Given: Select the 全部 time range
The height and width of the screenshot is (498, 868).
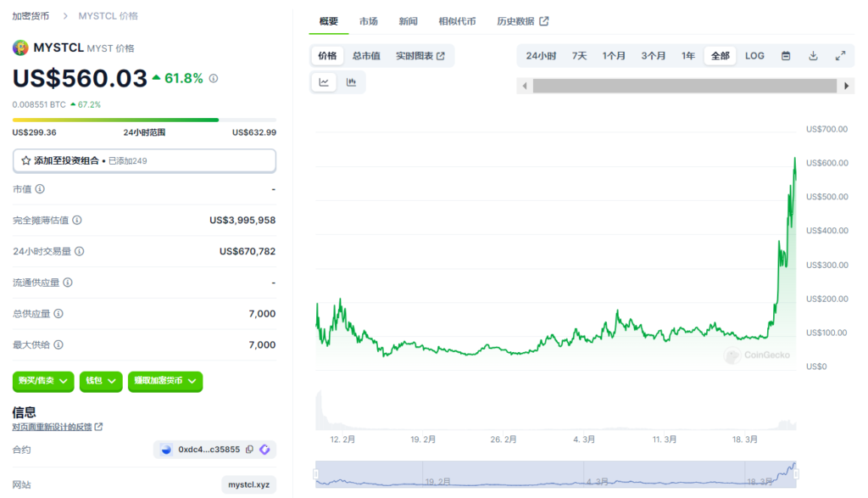Looking at the screenshot, I should coord(721,56).
